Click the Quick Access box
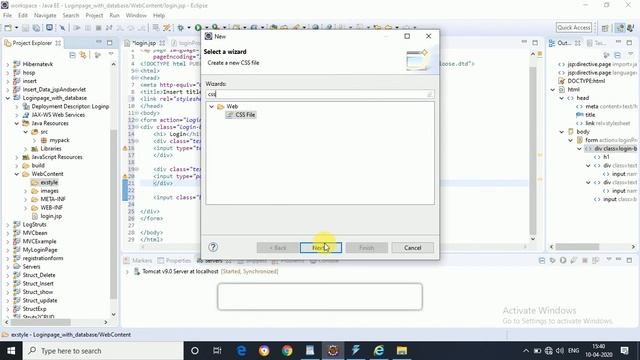Image resolution: width=640 pixels, height=360 pixels. pyautogui.click(x=574, y=27)
